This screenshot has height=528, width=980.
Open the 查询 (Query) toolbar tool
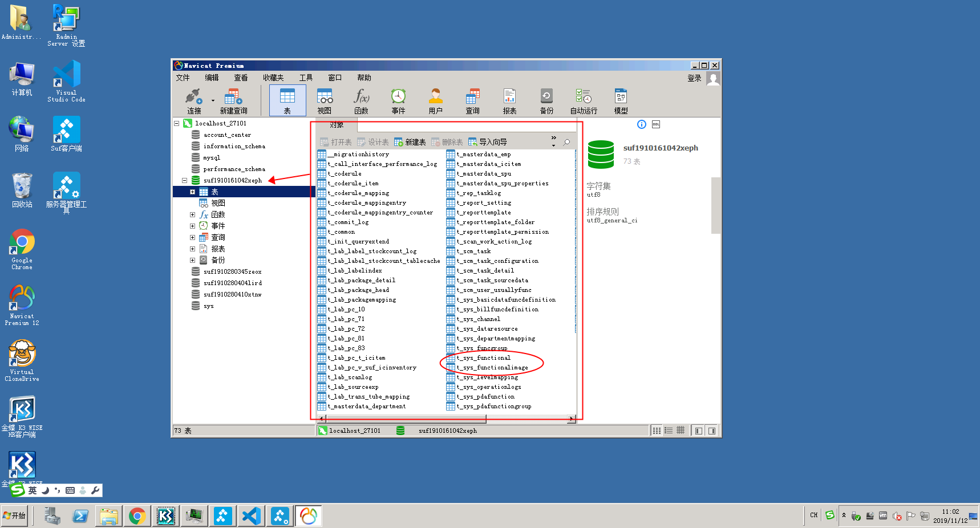click(472, 101)
